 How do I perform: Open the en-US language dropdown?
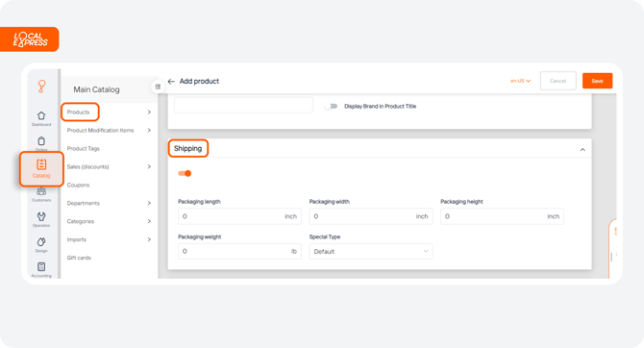pos(520,81)
